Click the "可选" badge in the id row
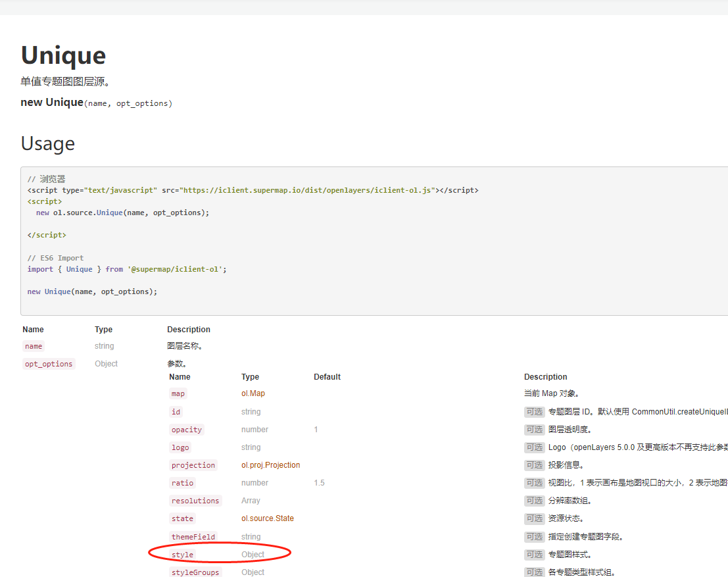 click(535, 412)
